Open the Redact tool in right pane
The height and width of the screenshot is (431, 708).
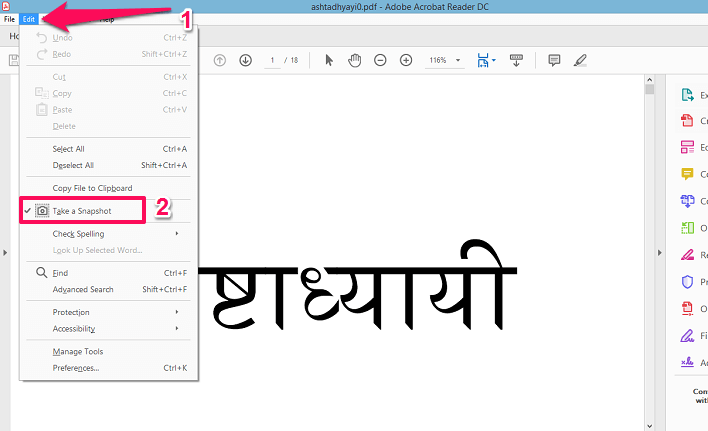687,255
